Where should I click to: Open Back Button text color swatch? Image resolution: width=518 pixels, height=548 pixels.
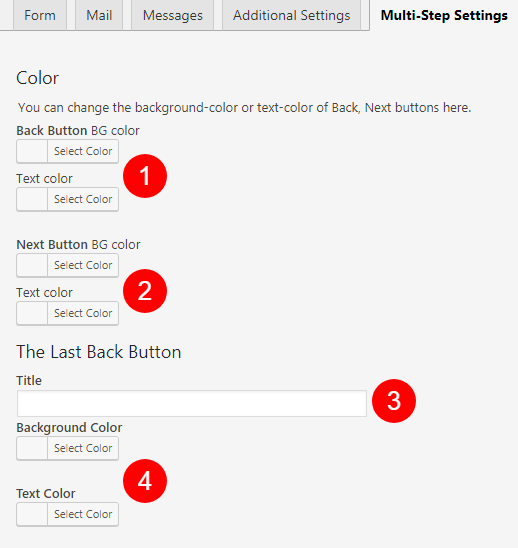32,199
